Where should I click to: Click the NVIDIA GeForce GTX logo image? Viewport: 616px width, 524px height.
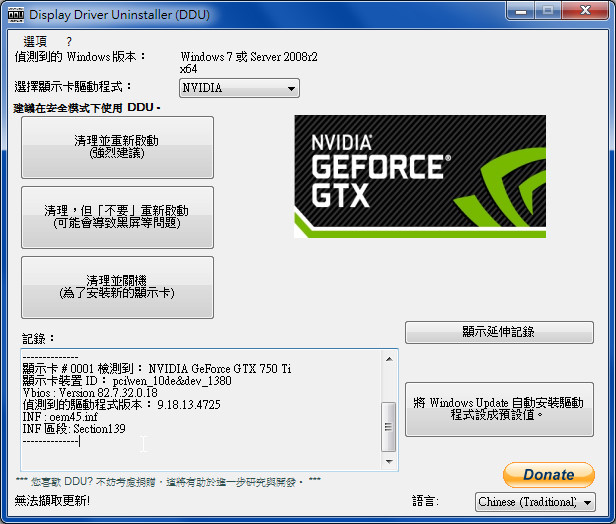point(420,176)
